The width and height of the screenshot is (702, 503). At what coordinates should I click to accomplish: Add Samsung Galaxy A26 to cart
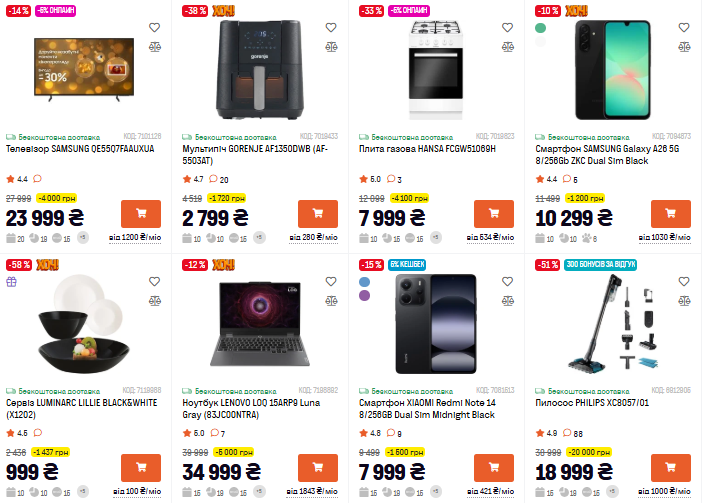tap(670, 214)
